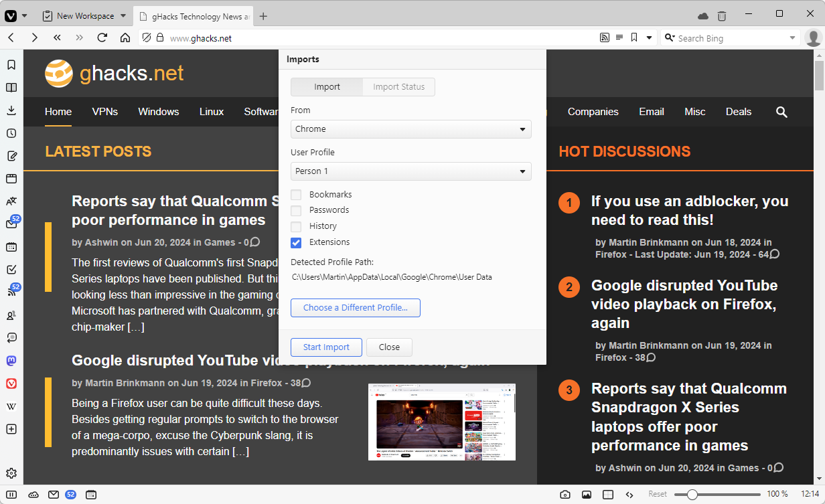Switch to the Import Status tab

398,87
